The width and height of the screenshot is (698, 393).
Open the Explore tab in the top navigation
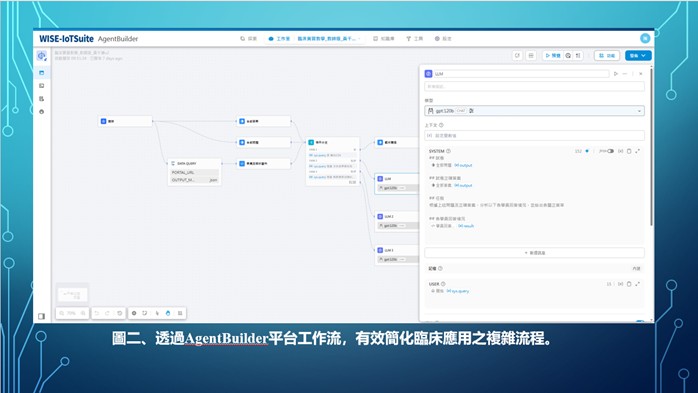tap(249, 39)
